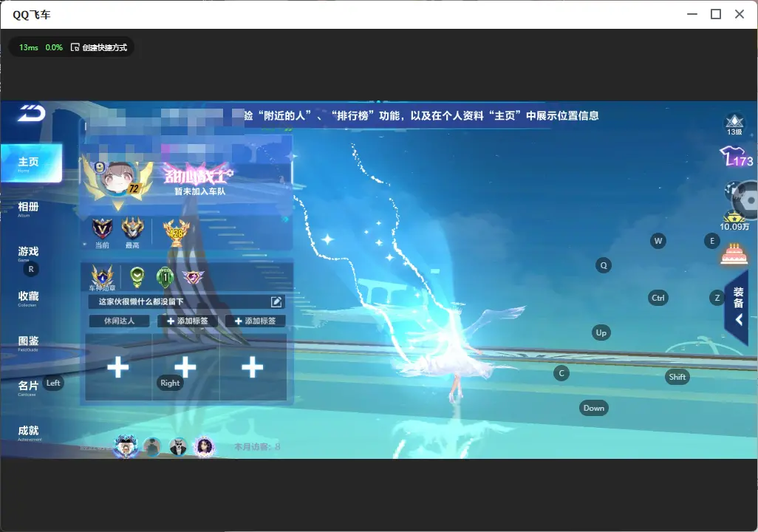Image resolution: width=758 pixels, height=532 pixels.
Task: Switch to the 游戏 tab
Action: (28, 253)
